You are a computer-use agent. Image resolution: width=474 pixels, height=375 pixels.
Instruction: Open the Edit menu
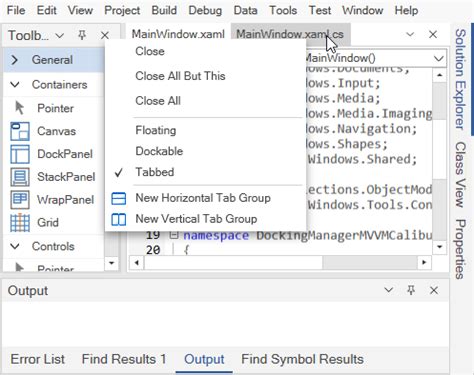46,10
